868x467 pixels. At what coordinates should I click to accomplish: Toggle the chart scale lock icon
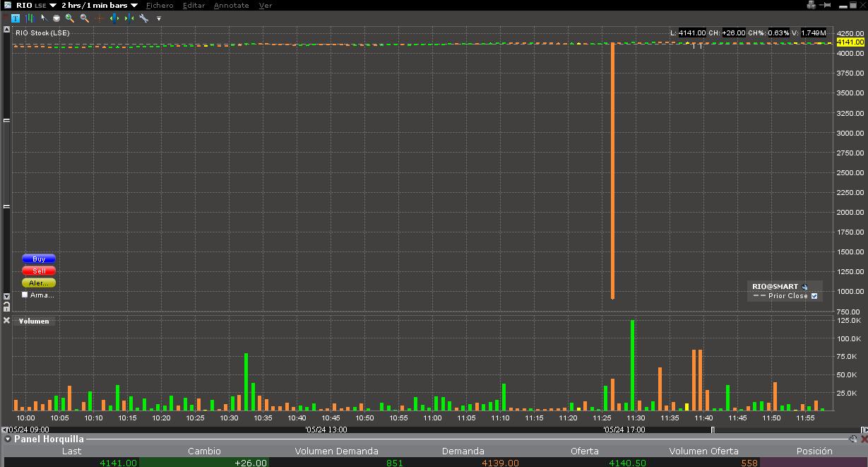click(6, 307)
